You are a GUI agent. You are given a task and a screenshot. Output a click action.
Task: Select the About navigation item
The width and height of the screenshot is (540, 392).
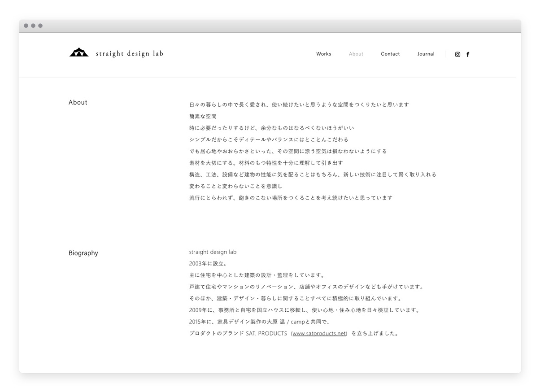(356, 54)
